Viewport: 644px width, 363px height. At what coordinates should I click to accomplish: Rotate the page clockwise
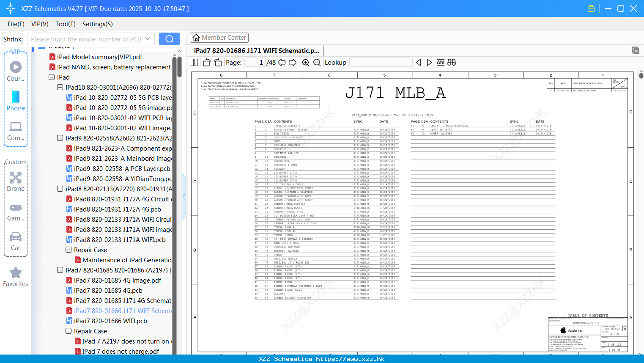218,62
